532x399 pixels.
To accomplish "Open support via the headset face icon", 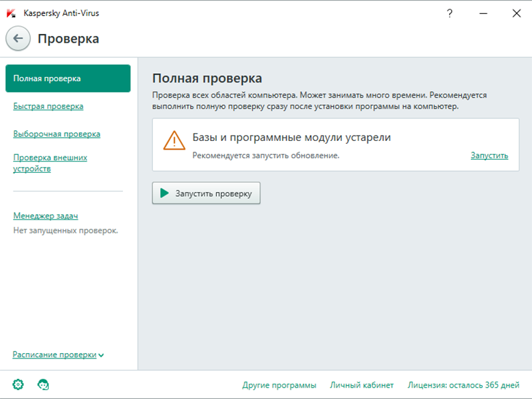I will click(44, 384).
